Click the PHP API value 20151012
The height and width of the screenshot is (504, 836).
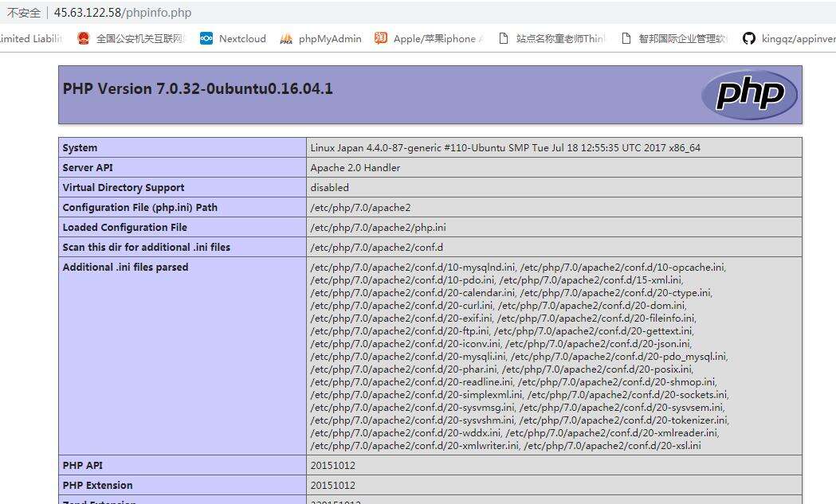click(x=332, y=466)
